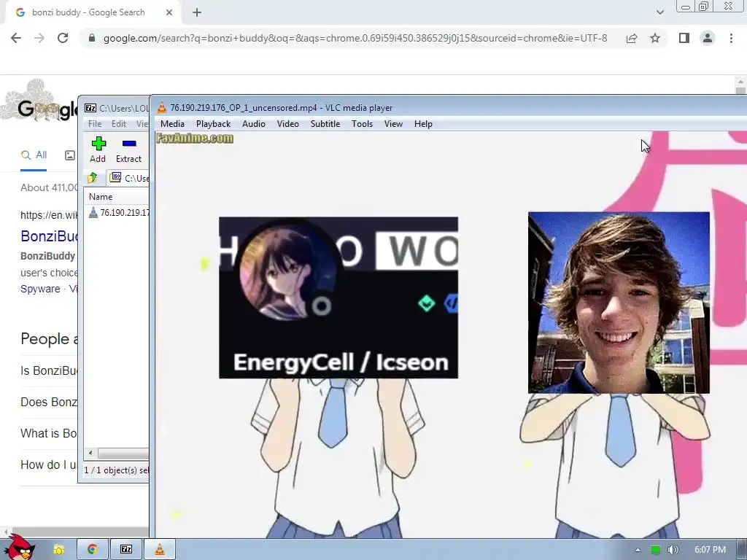The width and height of the screenshot is (747, 560).
Task: Open VLC Help menu
Action: (x=423, y=124)
